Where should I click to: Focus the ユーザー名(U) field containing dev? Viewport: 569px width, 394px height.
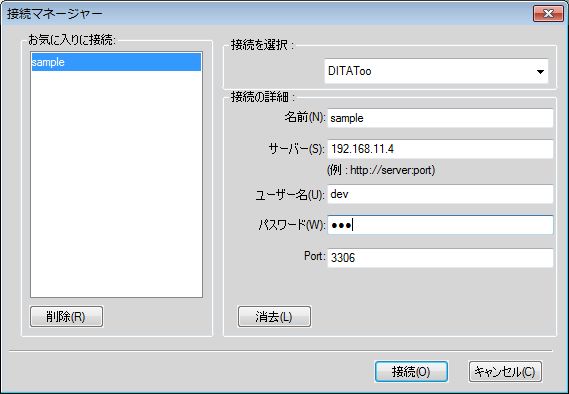coord(440,194)
